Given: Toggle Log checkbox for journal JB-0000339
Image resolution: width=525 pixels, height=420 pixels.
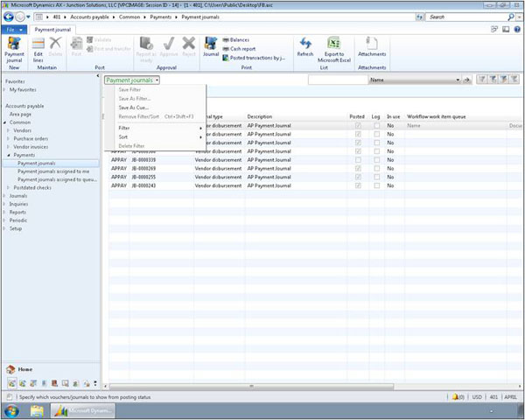Looking at the screenshot, I should click(376, 160).
